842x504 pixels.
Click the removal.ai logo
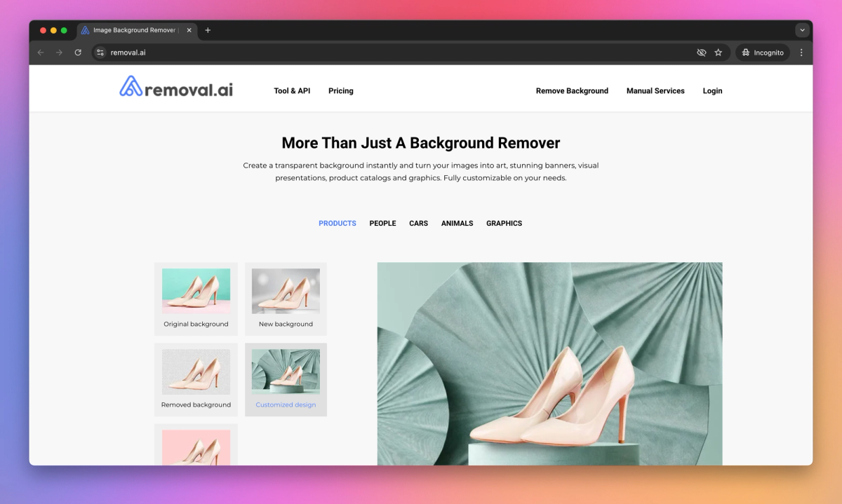(x=176, y=87)
